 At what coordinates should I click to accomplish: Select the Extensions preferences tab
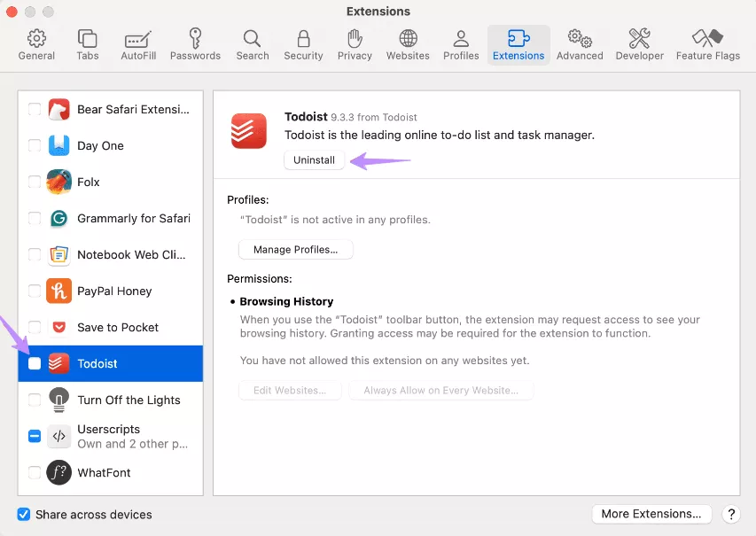click(518, 45)
